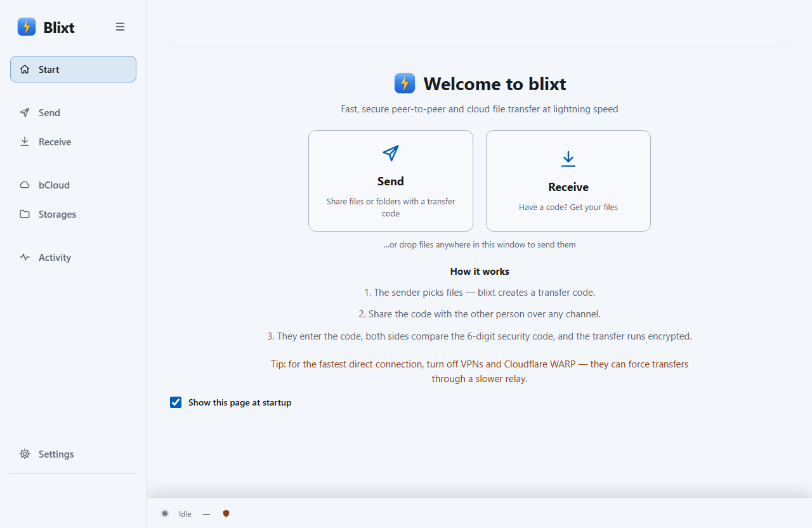Click the Blixt app name text
The width and height of the screenshot is (812, 528).
click(x=59, y=27)
